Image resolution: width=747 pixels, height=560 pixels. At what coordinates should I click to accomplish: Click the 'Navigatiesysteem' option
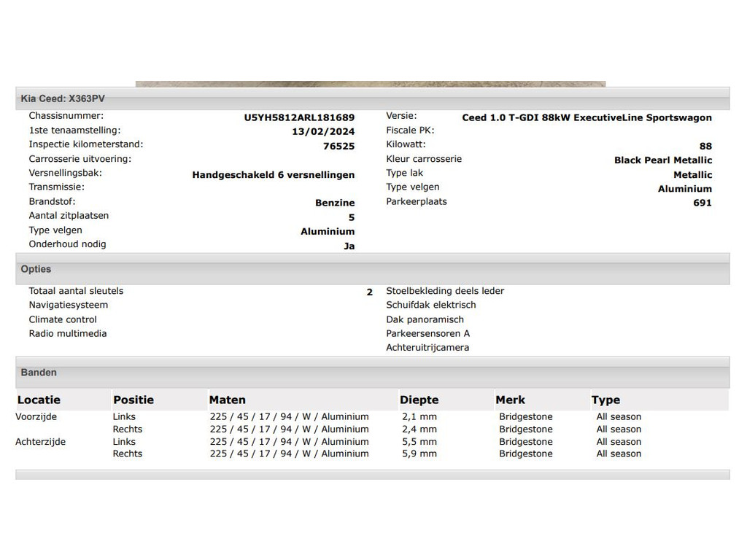[69, 306]
